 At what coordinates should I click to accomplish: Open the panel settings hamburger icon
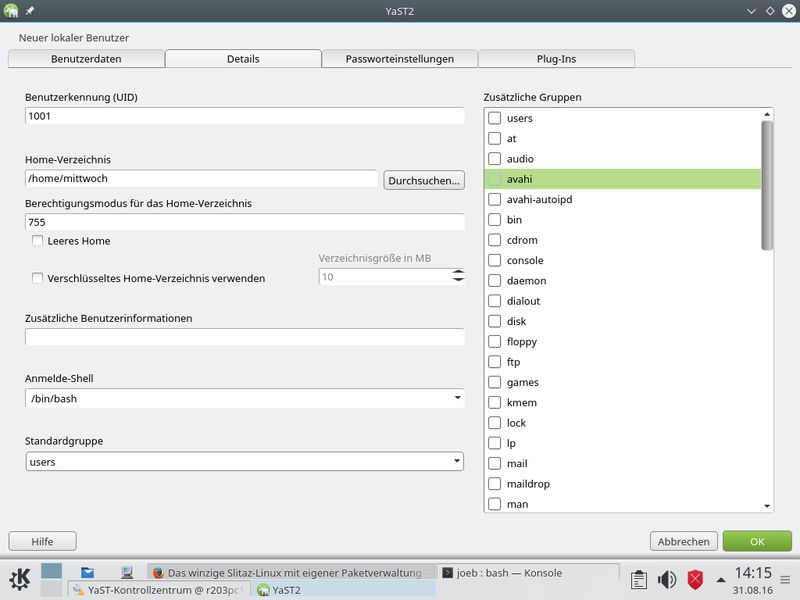point(785,580)
